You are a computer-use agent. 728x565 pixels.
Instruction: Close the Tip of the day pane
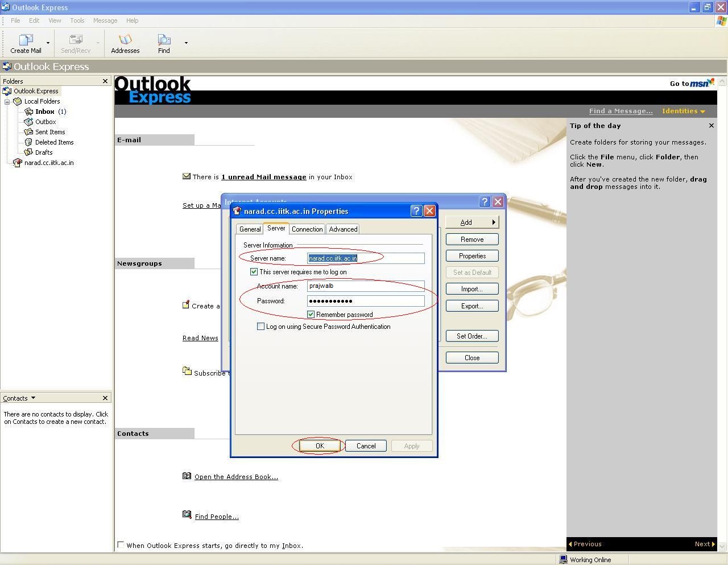pyautogui.click(x=711, y=126)
